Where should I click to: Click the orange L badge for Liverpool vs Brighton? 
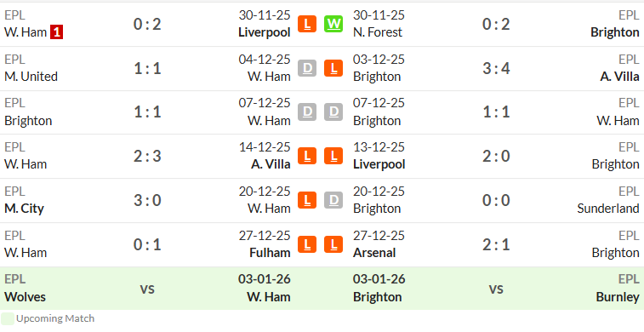click(x=333, y=156)
